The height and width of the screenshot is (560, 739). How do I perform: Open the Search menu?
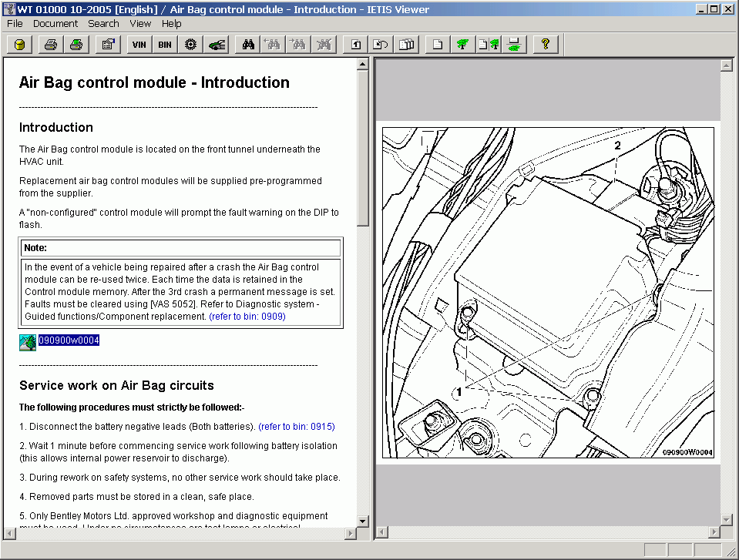[x=103, y=24]
